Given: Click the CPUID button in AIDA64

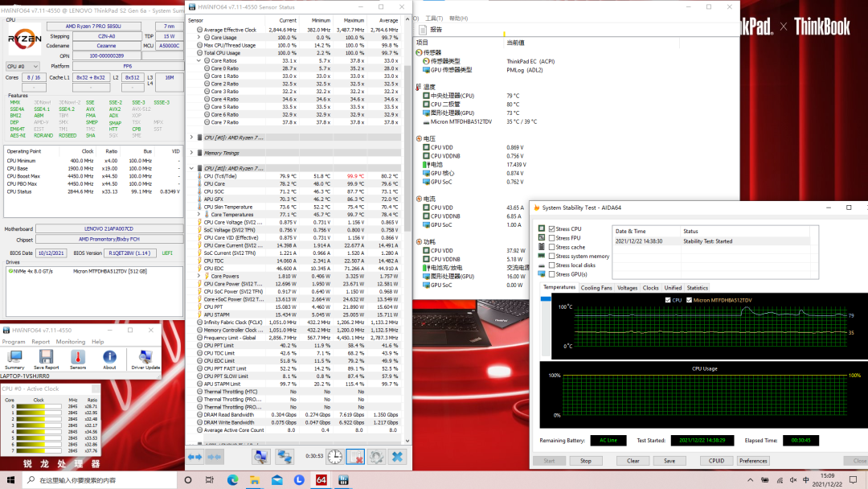Looking at the screenshot, I should pyautogui.click(x=716, y=461).
